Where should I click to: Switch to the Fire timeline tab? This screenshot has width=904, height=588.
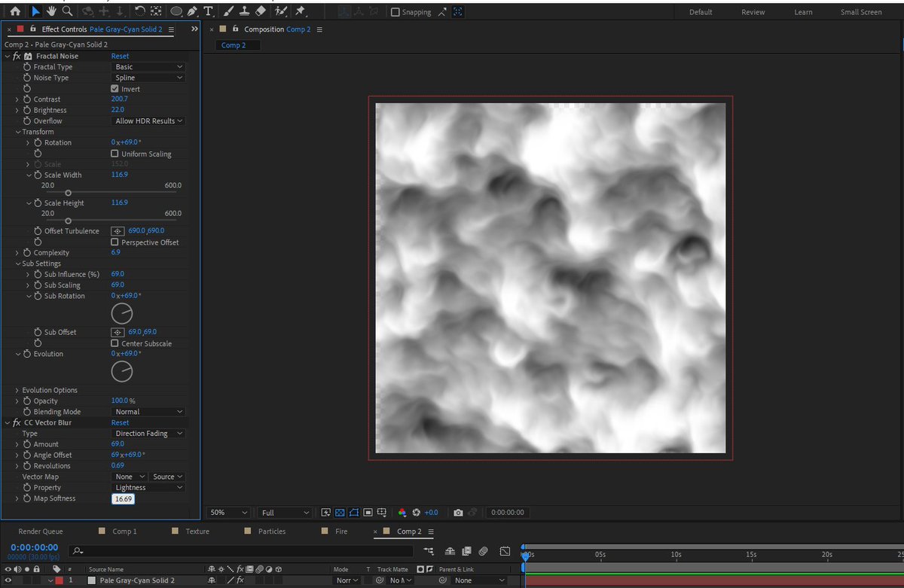[x=341, y=532]
